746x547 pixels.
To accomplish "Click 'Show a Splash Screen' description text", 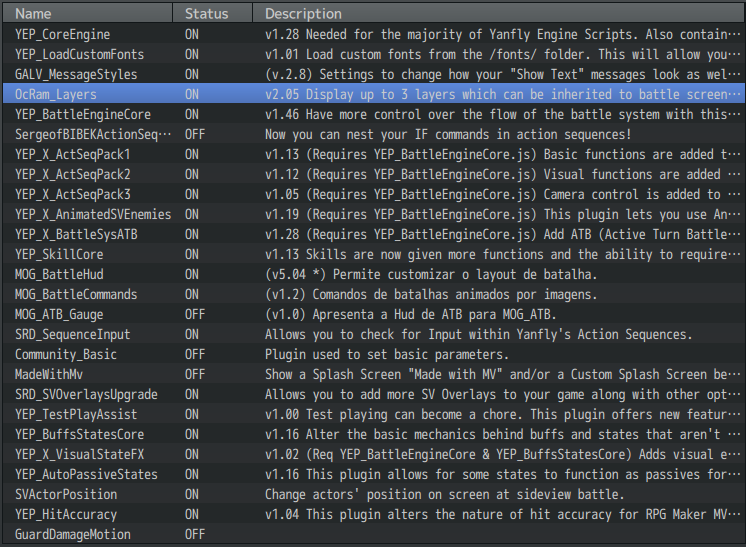I will pyautogui.click(x=502, y=374).
